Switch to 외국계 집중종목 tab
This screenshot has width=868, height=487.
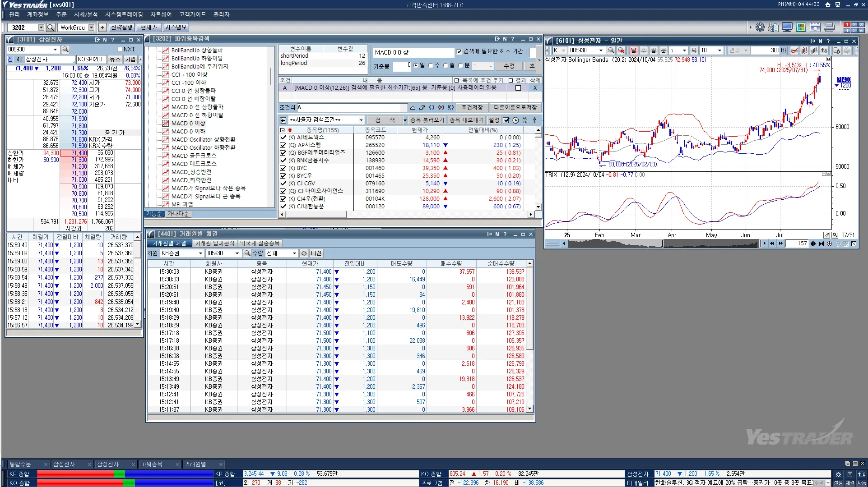260,243
